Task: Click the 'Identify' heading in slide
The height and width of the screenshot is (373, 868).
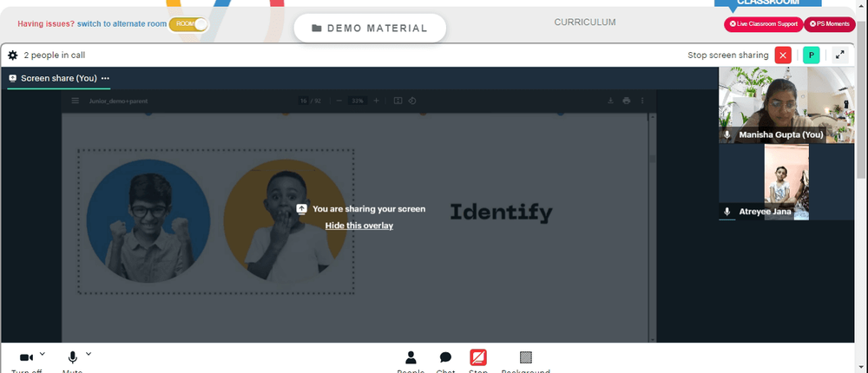Action: click(501, 213)
